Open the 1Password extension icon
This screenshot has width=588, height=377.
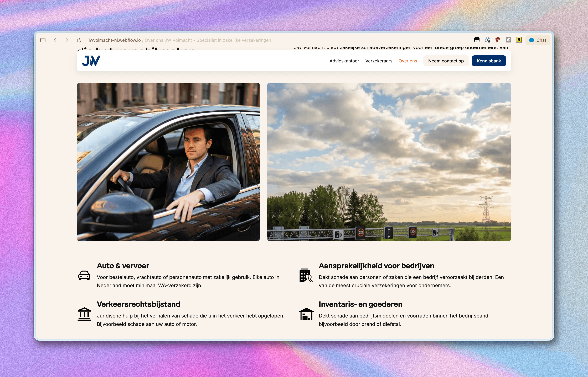coord(487,40)
